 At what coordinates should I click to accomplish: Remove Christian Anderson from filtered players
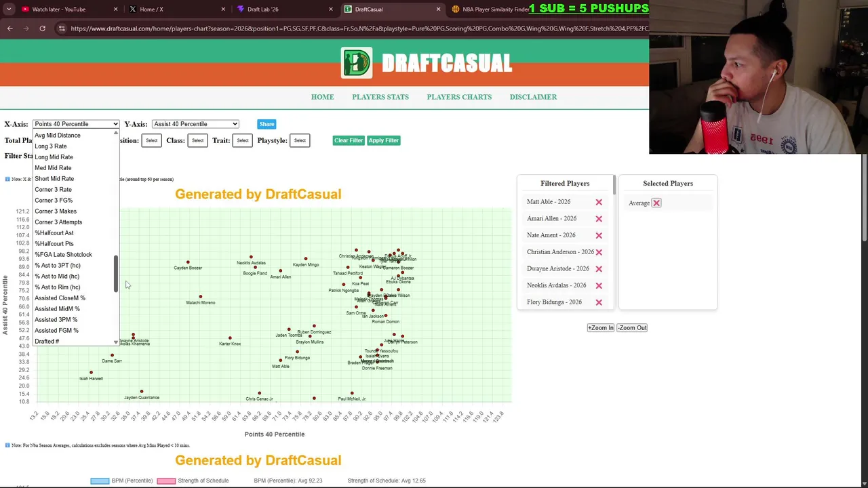coord(599,252)
